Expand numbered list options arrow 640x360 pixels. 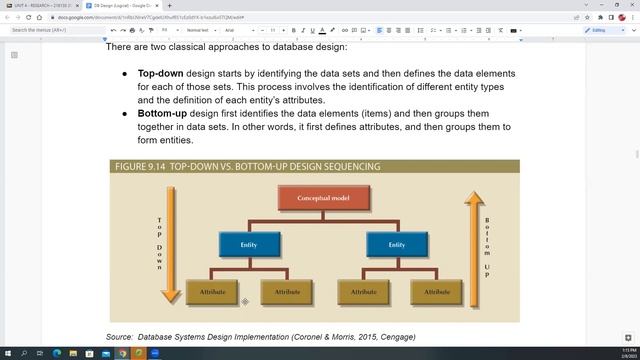click(471, 30)
